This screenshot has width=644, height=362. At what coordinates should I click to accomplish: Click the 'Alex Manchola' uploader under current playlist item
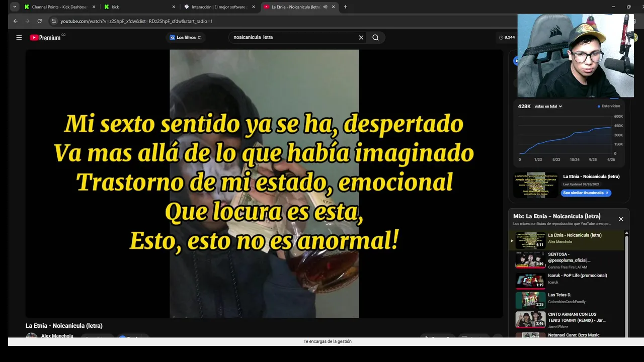(x=560, y=242)
